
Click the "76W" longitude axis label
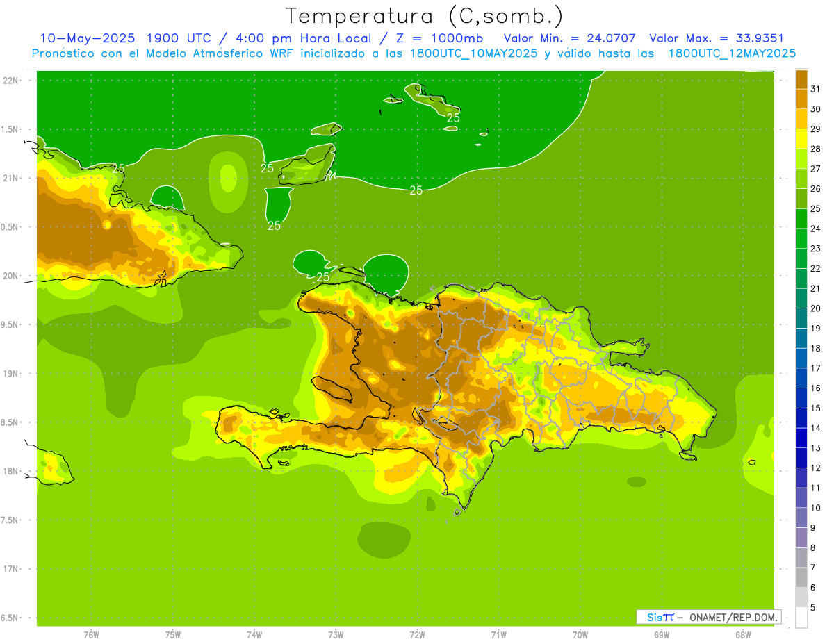point(91,635)
